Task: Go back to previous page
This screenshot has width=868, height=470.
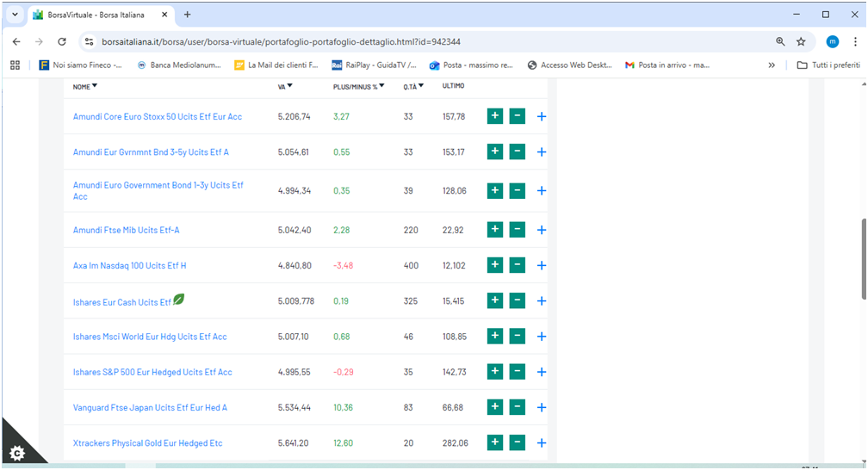Action: 16,41
